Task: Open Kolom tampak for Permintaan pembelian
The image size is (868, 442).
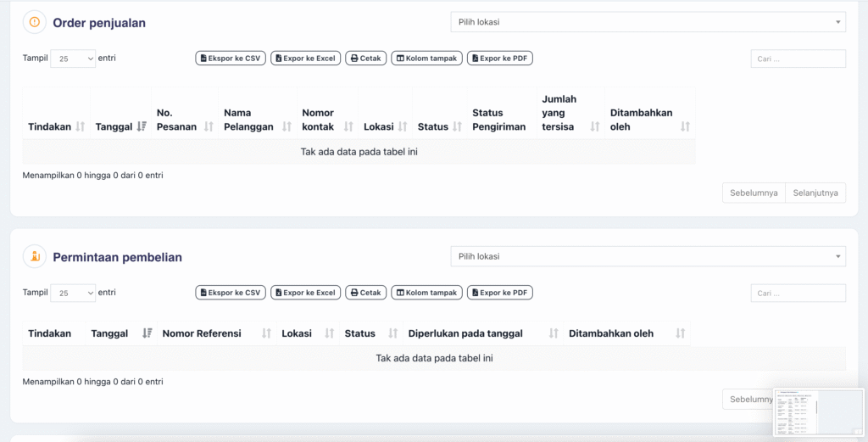Action: 426,293
